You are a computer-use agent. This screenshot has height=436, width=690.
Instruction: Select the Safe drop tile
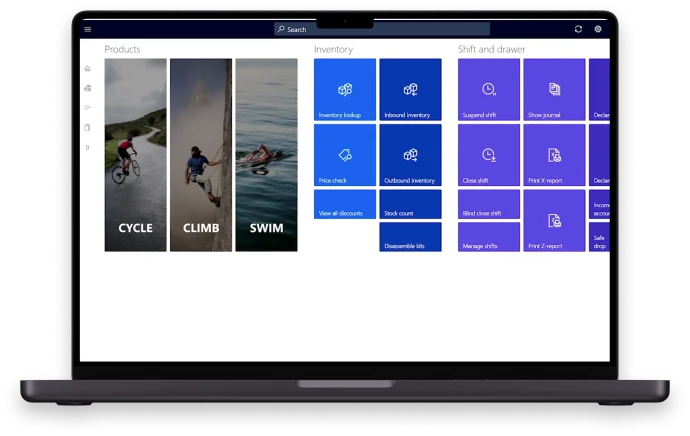point(599,237)
